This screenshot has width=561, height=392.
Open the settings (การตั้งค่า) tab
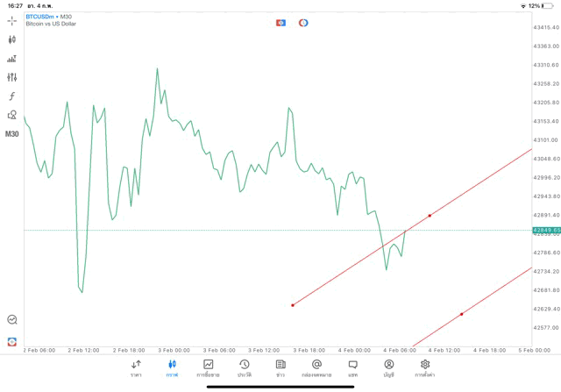425,367
